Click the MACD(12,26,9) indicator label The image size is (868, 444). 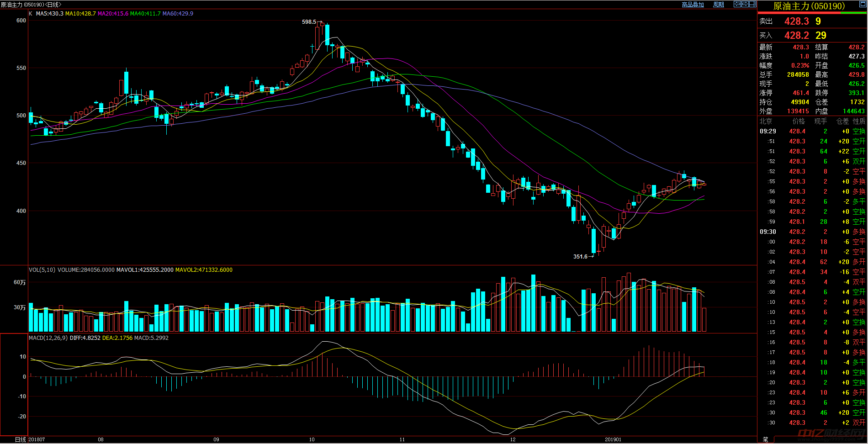48,338
